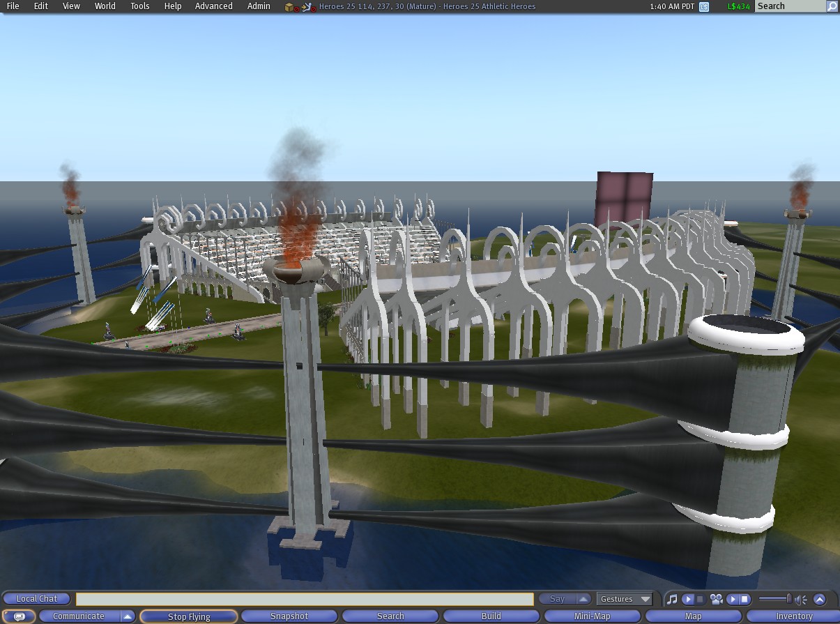
Task: Expand the volume controls panel arrow
Action: pos(820,599)
